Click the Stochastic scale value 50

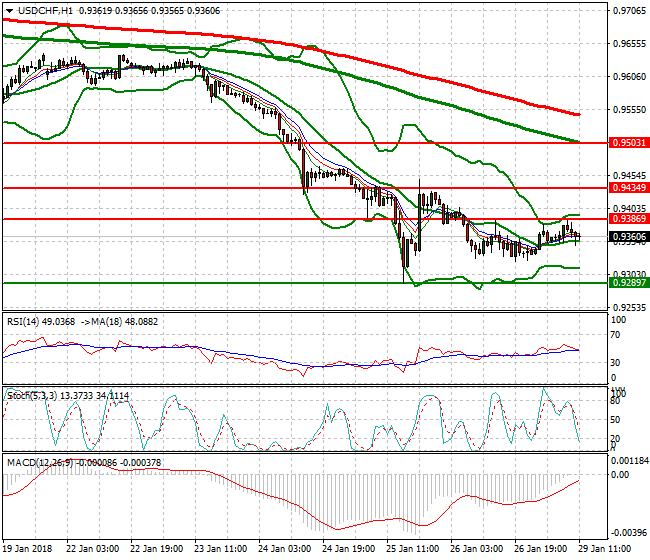[x=616, y=420]
